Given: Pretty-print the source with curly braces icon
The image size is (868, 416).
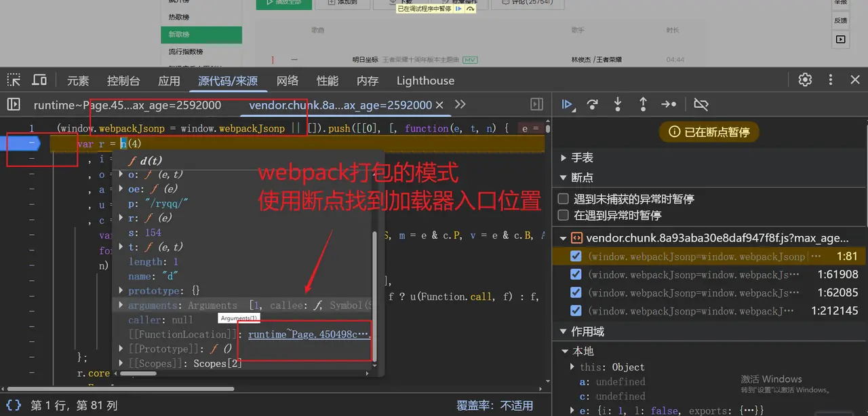Looking at the screenshot, I should (14, 405).
